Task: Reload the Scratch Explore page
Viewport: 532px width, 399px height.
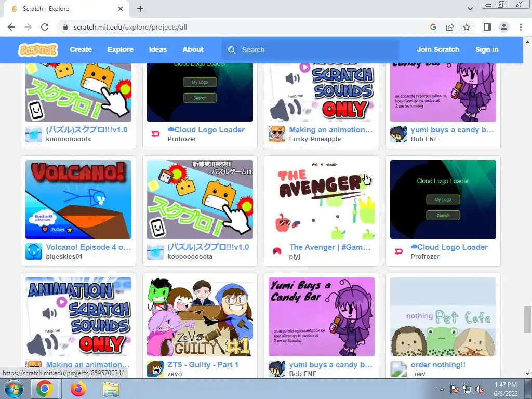Action: 45,27
